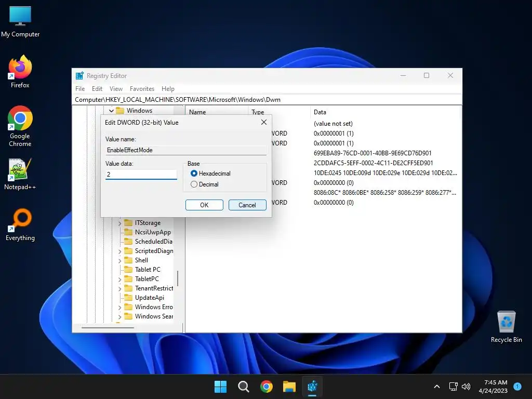
Task: Show hidden system tray icons
Action: pyautogui.click(x=437, y=387)
